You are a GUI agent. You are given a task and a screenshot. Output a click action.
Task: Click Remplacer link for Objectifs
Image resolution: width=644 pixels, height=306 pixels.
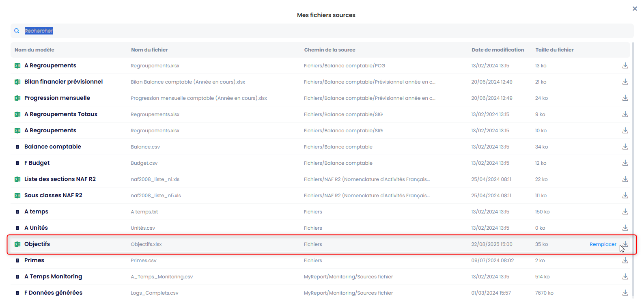click(603, 244)
